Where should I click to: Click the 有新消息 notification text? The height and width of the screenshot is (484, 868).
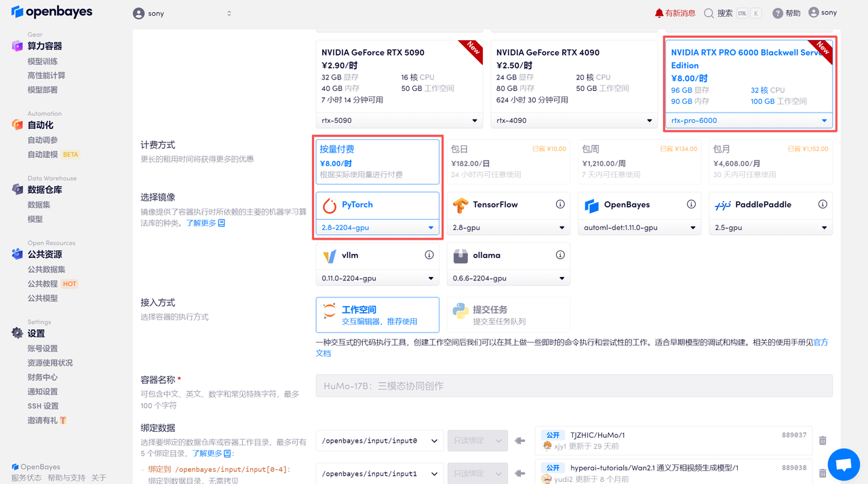[680, 13]
